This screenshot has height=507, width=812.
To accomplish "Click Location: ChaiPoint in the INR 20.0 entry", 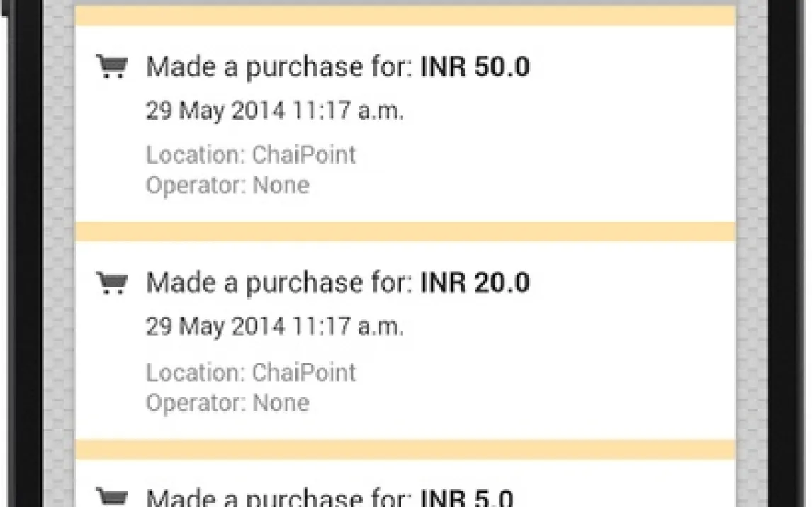I will (251, 372).
